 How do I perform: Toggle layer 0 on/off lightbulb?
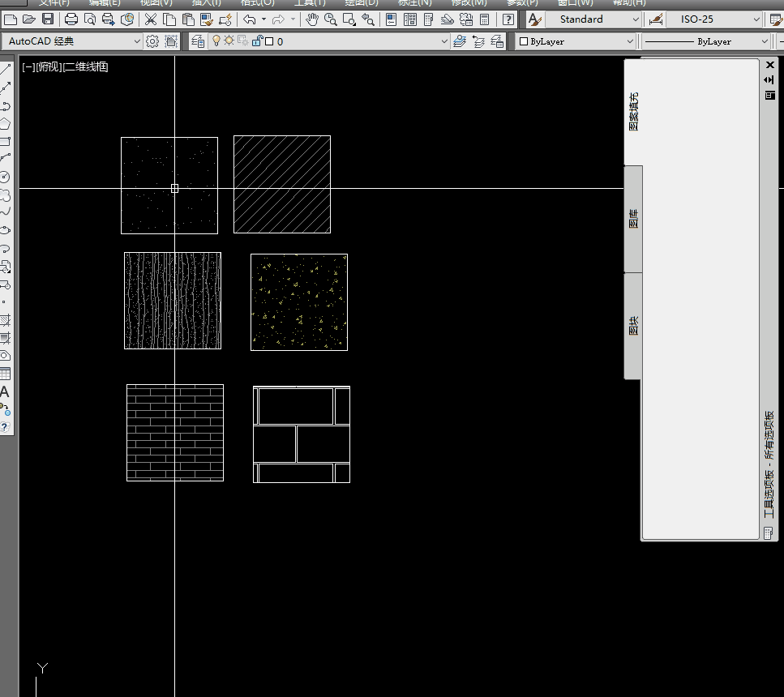216,41
